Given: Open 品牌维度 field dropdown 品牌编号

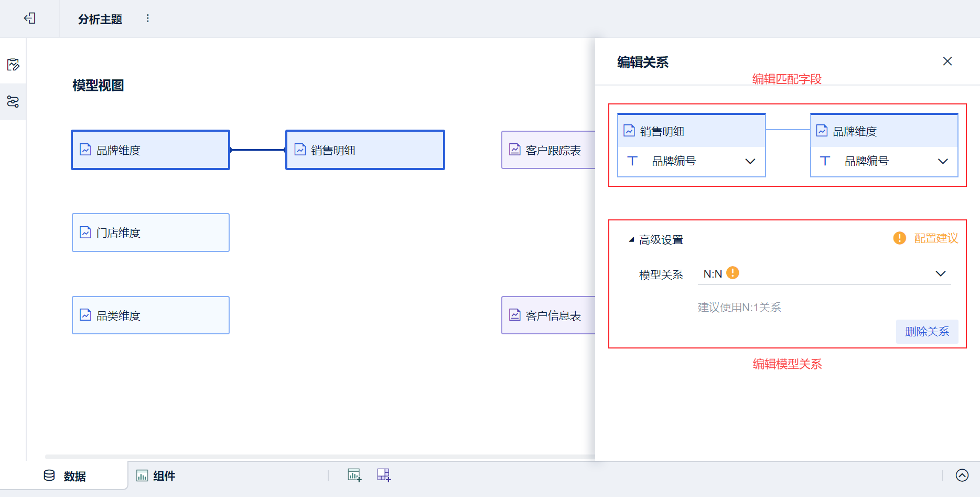Looking at the screenshot, I should 942,161.
